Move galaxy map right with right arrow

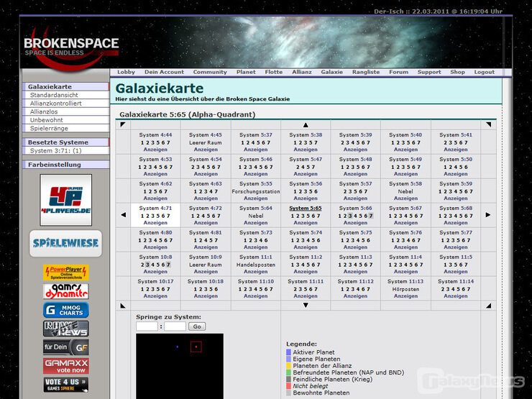pos(488,215)
